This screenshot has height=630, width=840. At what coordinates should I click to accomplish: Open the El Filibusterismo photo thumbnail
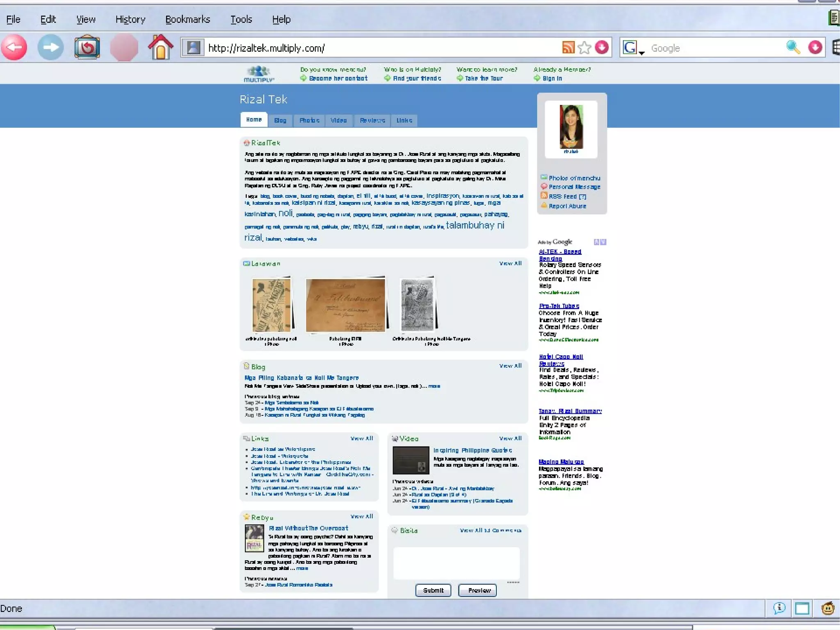point(345,305)
